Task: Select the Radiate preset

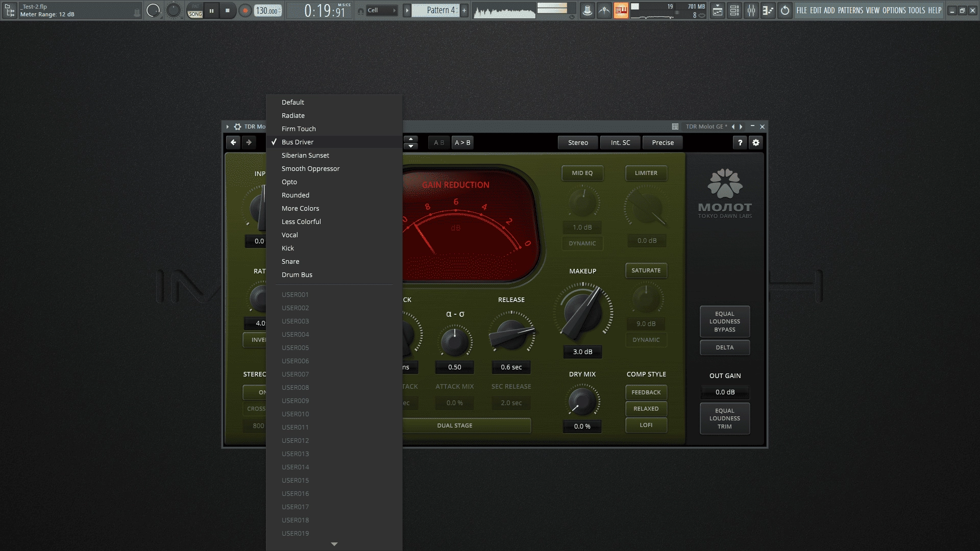Action: [x=334, y=115]
